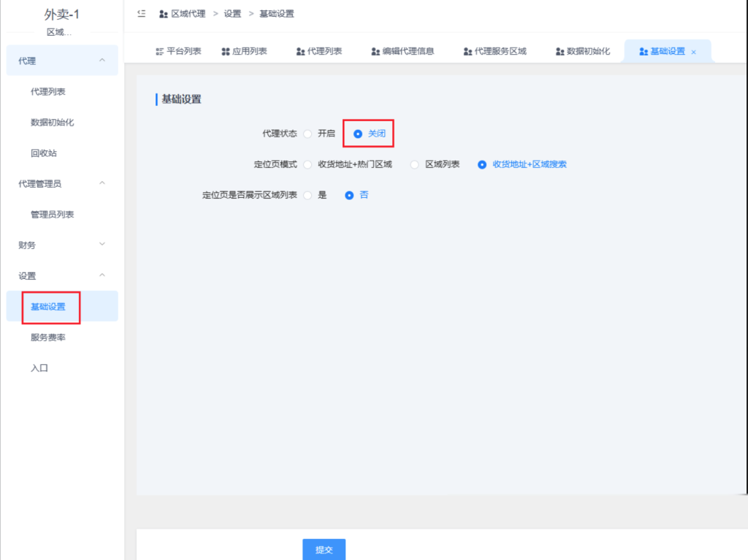
Task: Open 回收站 in the sidebar
Action: pos(43,153)
